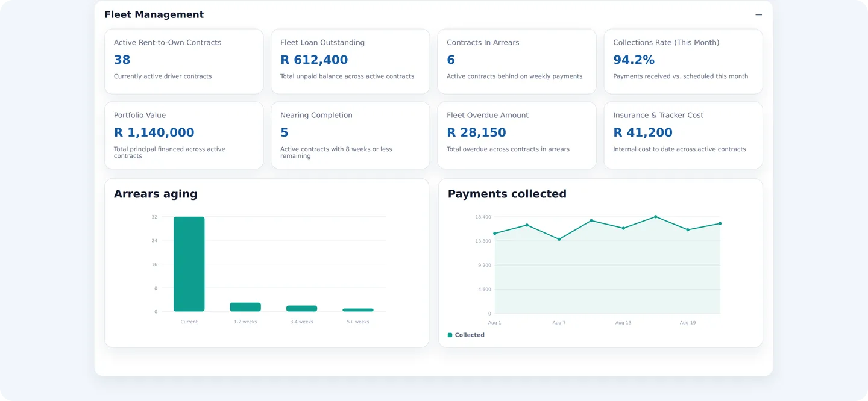The image size is (868, 401).
Task: Click the 94.2% collections rate value
Action: [x=634, y=60]
